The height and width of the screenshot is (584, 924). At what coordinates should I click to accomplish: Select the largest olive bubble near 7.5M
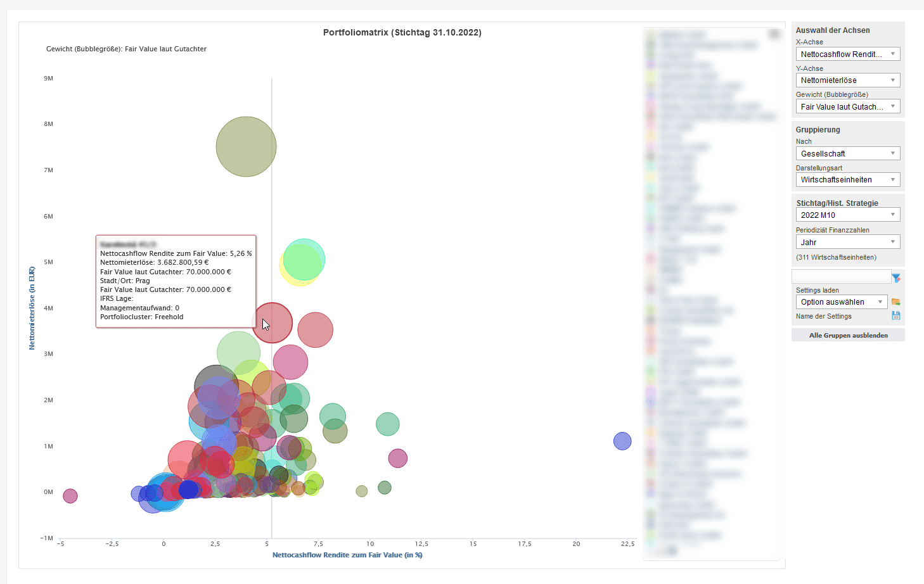point(246,146)
